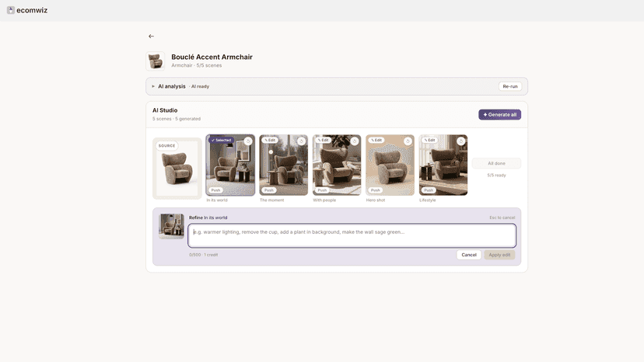
Task: Go back using the left arrow
Action: tap(151, 36)
